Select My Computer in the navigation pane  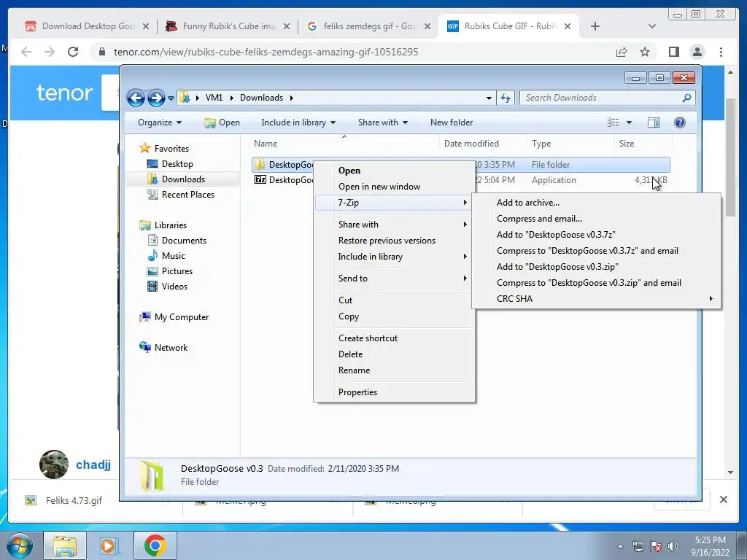point(182,317)
